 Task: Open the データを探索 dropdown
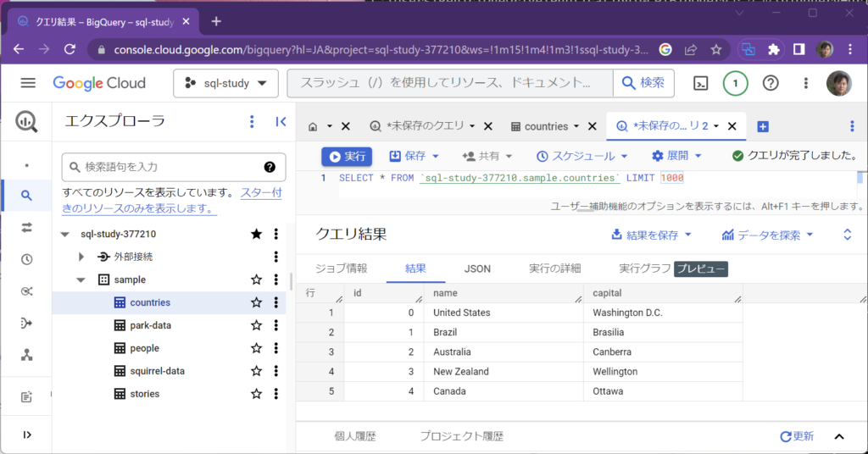click(x=768, y=235)
